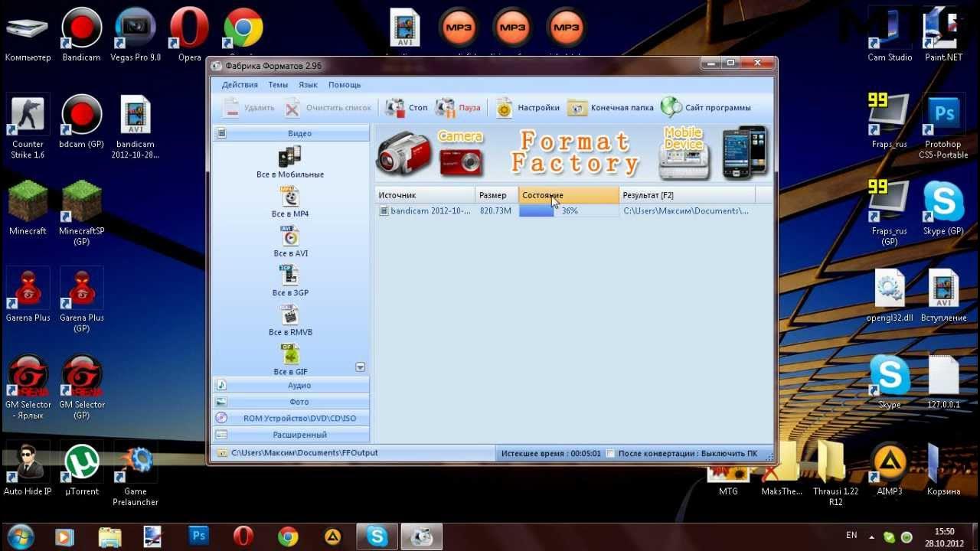Open the Bandicam desktop shortcut
The height and width of the screenshot is (551, 980).
coord(81,34)
